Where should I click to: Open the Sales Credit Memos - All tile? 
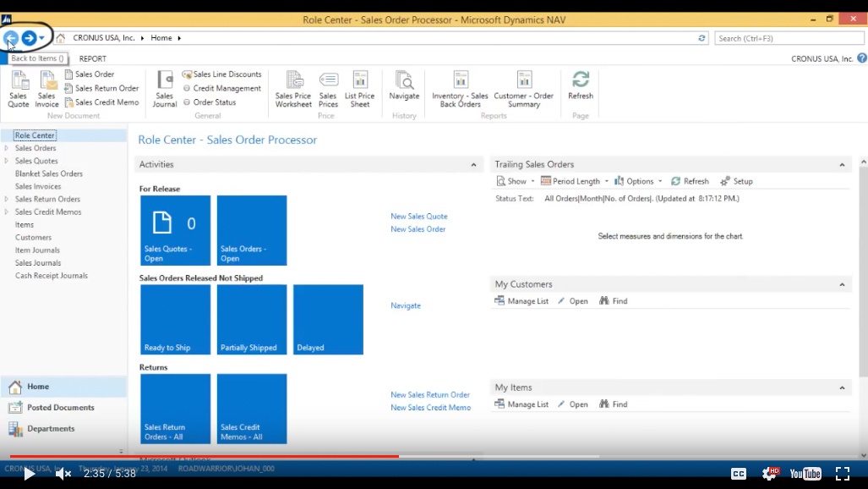(x=252, y=409)
